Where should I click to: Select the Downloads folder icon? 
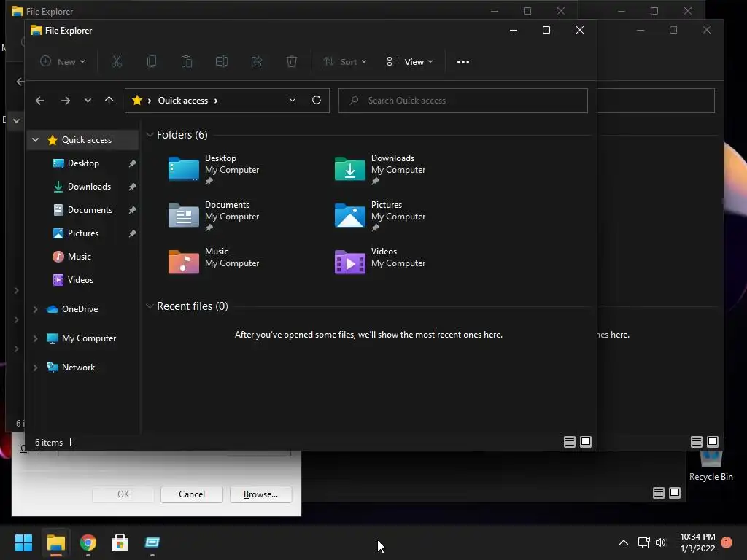(349, 168)
